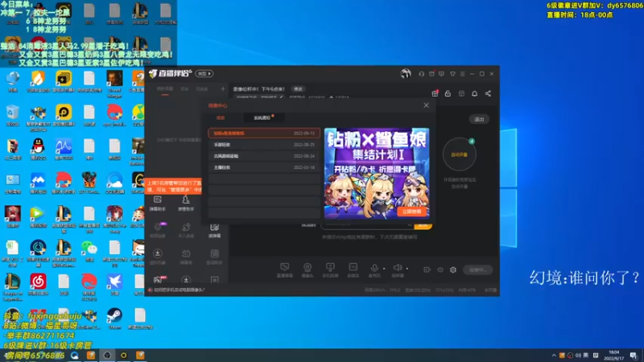Open the settings gear in bottom toolbar
The image size is (644, 362).
click(x=453, y=269)
